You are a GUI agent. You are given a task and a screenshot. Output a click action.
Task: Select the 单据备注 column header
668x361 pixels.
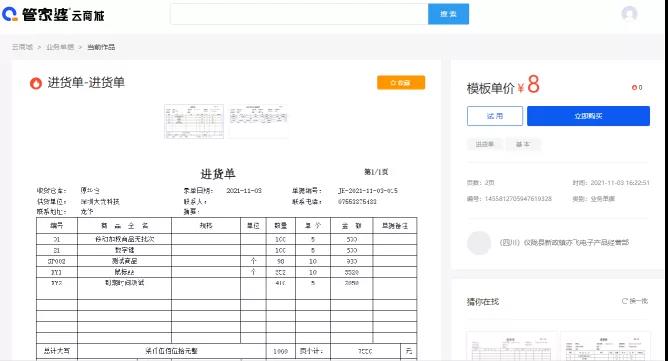click(394, 225)
